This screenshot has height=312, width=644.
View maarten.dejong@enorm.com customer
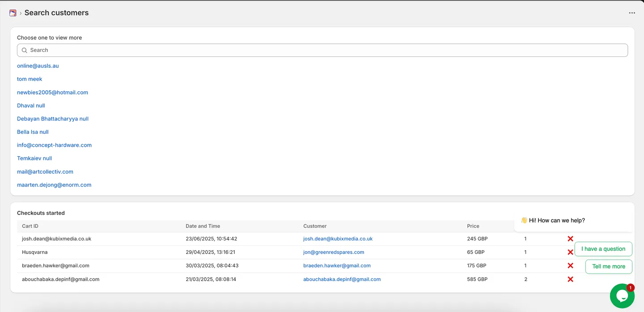(x=54, y=185)
